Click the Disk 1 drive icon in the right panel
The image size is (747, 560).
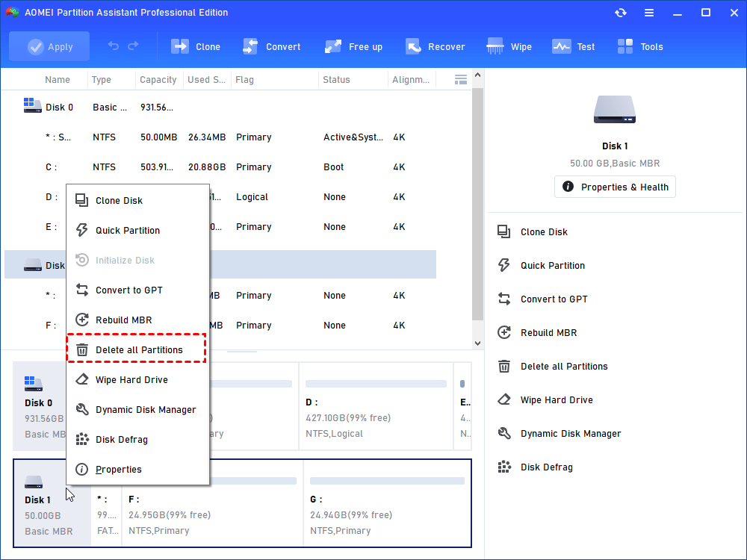[x=615, y=110]
